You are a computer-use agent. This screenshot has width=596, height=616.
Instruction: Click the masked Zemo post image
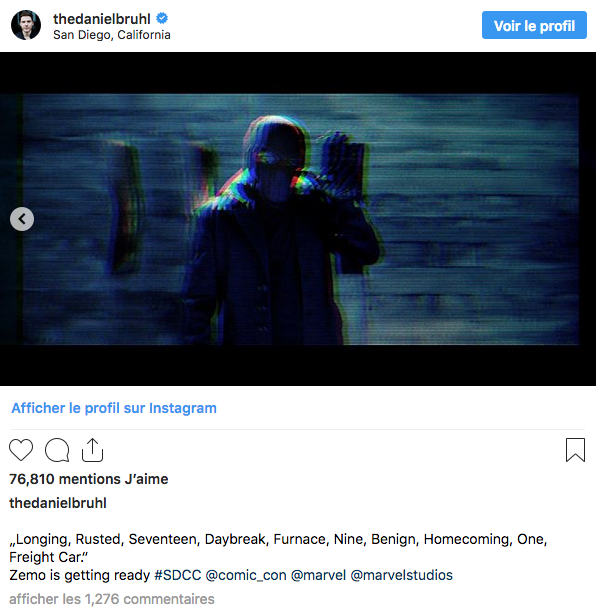pos(298,219)
